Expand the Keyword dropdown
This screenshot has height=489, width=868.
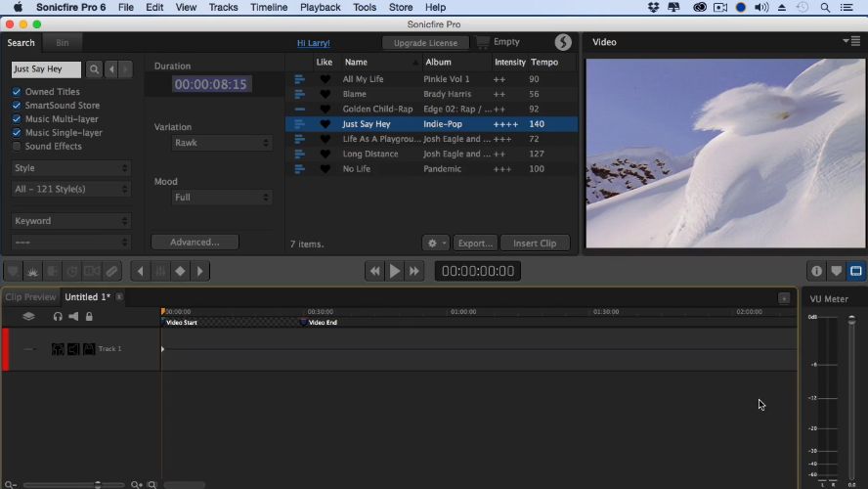point(71,221)
